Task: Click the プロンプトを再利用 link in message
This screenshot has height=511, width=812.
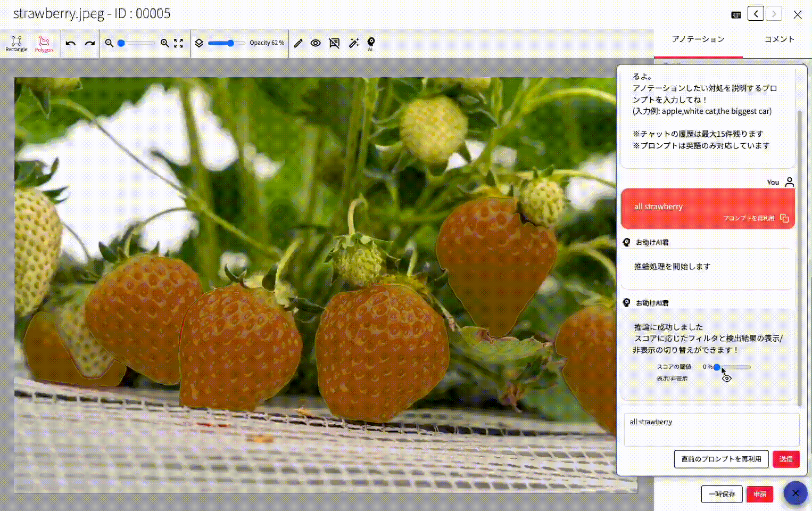Action: 749,218
